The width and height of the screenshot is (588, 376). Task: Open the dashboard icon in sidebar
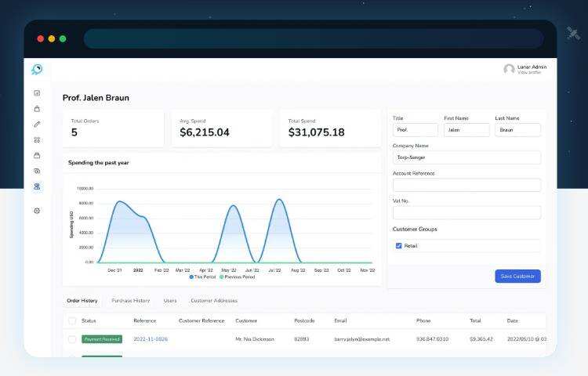point(37,93)
